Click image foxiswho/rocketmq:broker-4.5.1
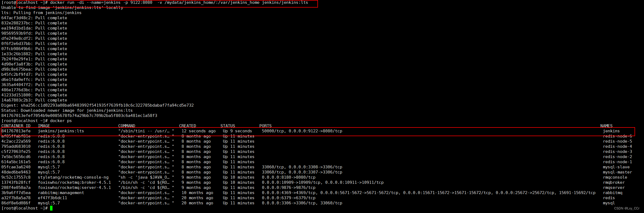 pyautogui.click(x=74, y=182)
